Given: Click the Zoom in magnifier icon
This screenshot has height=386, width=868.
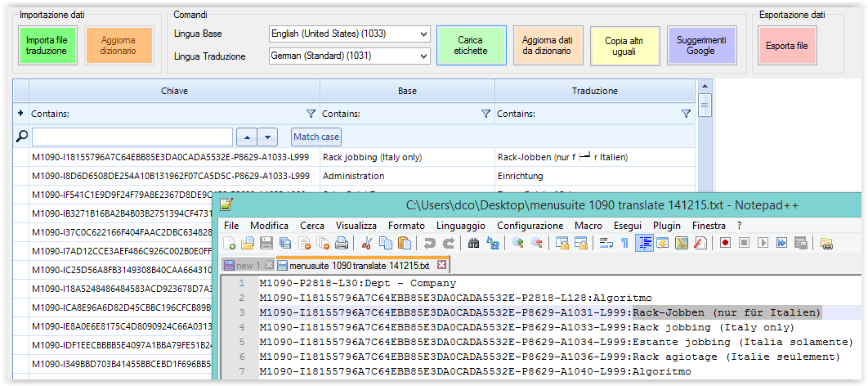Looking at the screenshot, I should [x=517, y=243].
